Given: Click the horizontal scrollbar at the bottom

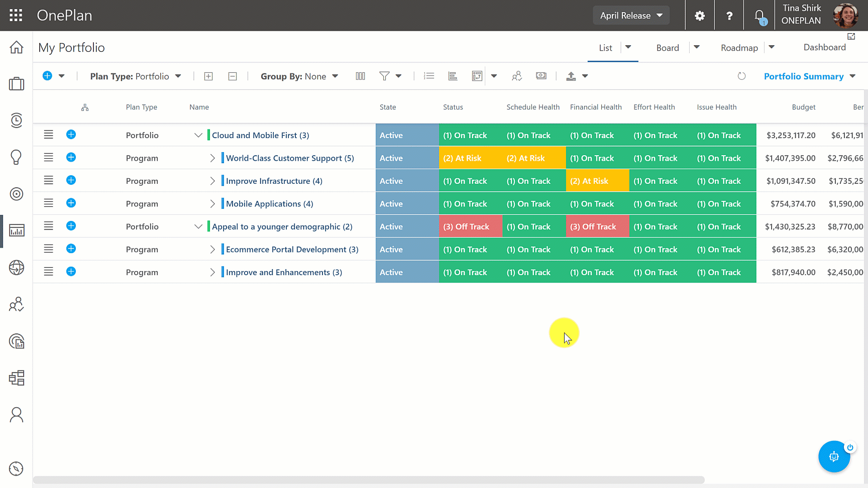Looking at the screenshot, I should tap(369, 480).
